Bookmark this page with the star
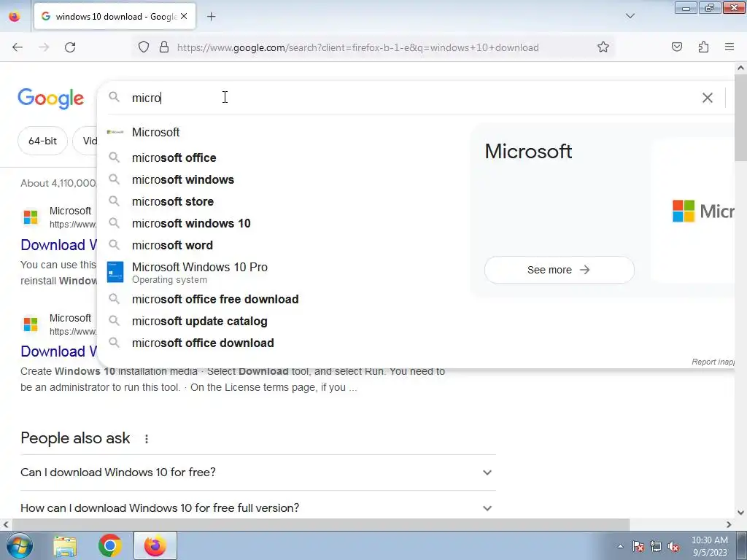The height and width of the screenshot is (560, 747). coord(603,47)
